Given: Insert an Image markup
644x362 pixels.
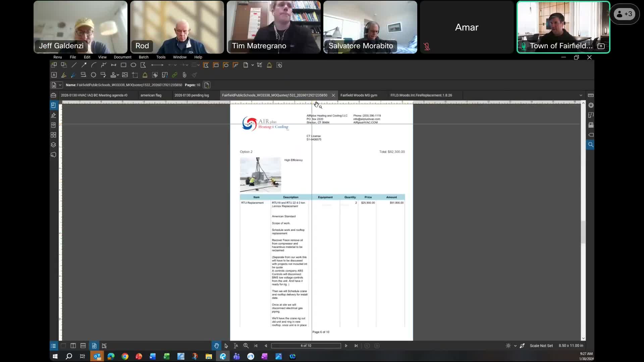Looking at the screenshot, I should click(125, 75).
